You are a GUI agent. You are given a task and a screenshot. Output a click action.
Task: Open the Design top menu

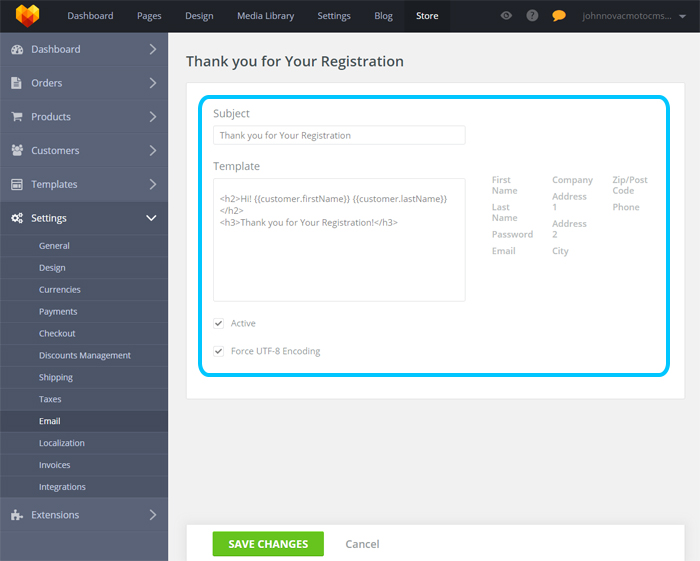tap(199, 16)
